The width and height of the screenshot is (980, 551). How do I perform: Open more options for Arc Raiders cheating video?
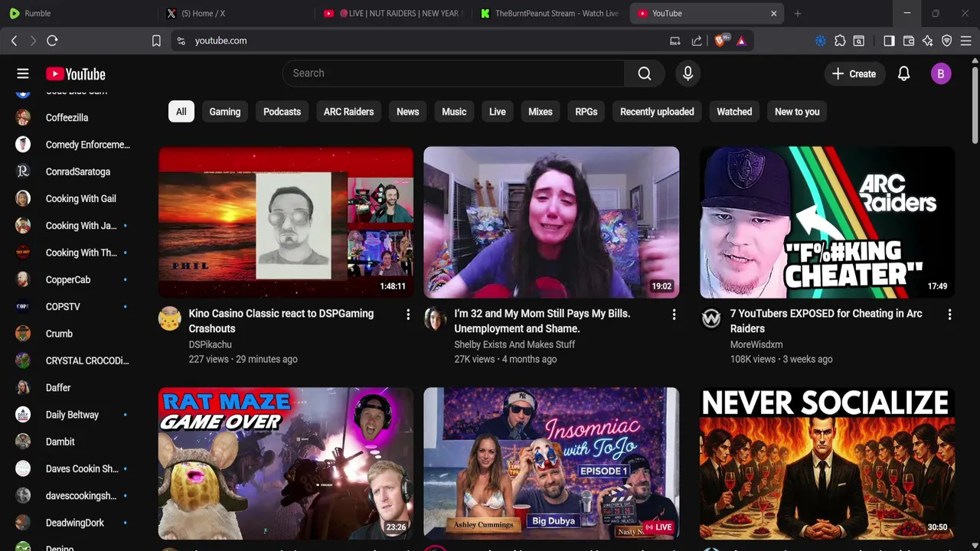[949, 315]
